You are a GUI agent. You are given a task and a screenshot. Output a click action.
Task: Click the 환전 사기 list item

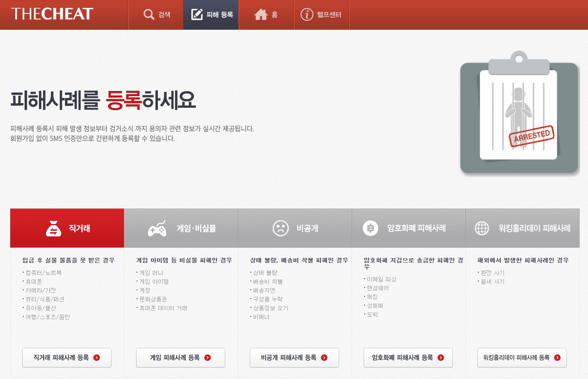(492, 273)
